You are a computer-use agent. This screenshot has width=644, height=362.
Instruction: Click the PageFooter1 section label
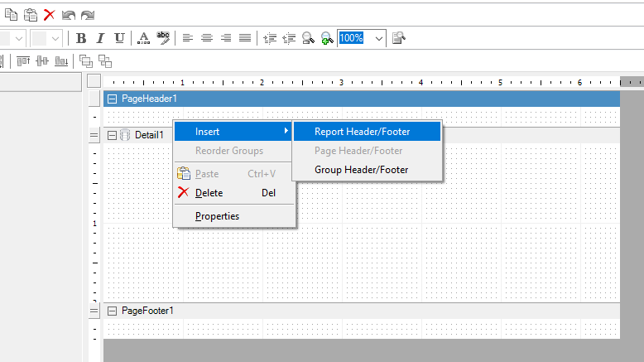[147, 311]
